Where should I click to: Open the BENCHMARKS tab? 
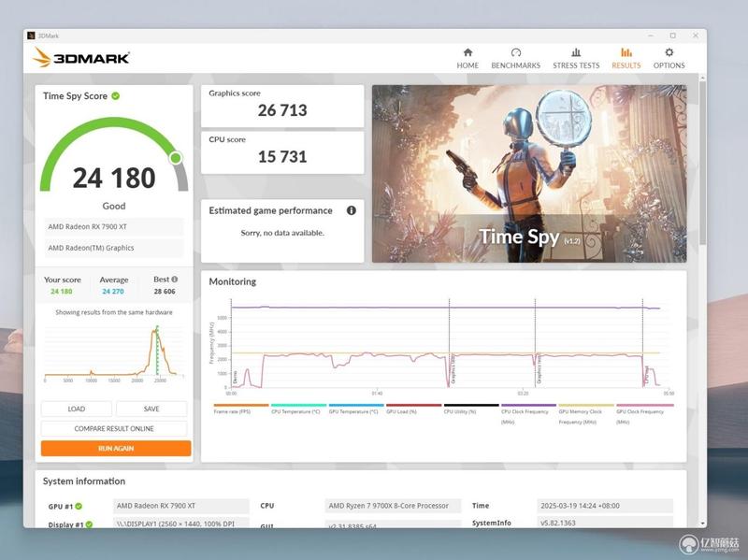click(x=516, y=59)
